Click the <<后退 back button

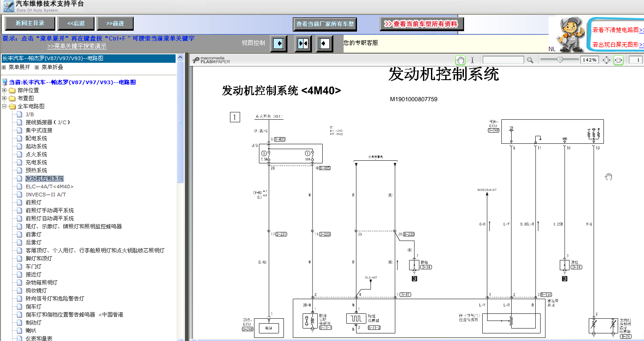[76, 24]
